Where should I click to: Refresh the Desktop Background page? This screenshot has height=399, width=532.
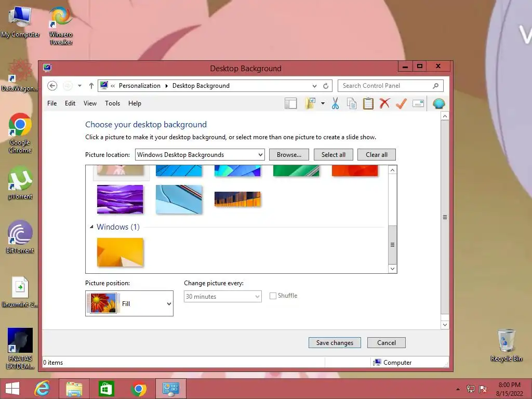[326, 86]
